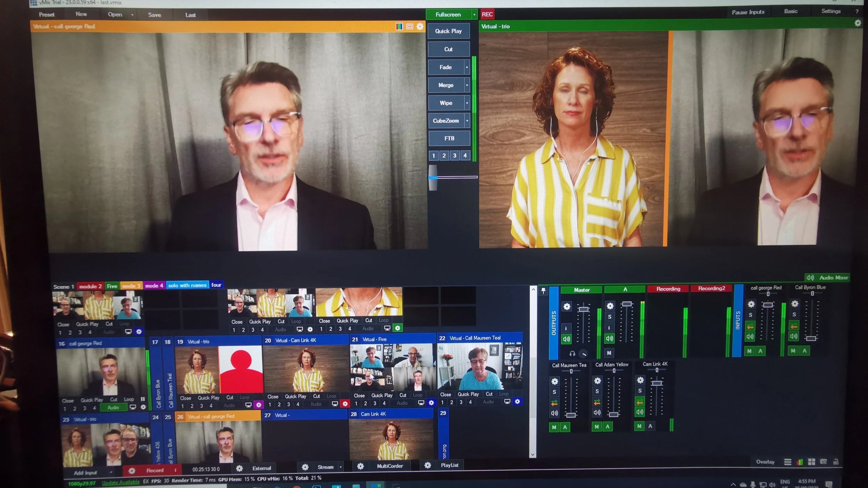Click color bars icon in preview header
The image size is (868, 488).
click(x=399, y=26)
